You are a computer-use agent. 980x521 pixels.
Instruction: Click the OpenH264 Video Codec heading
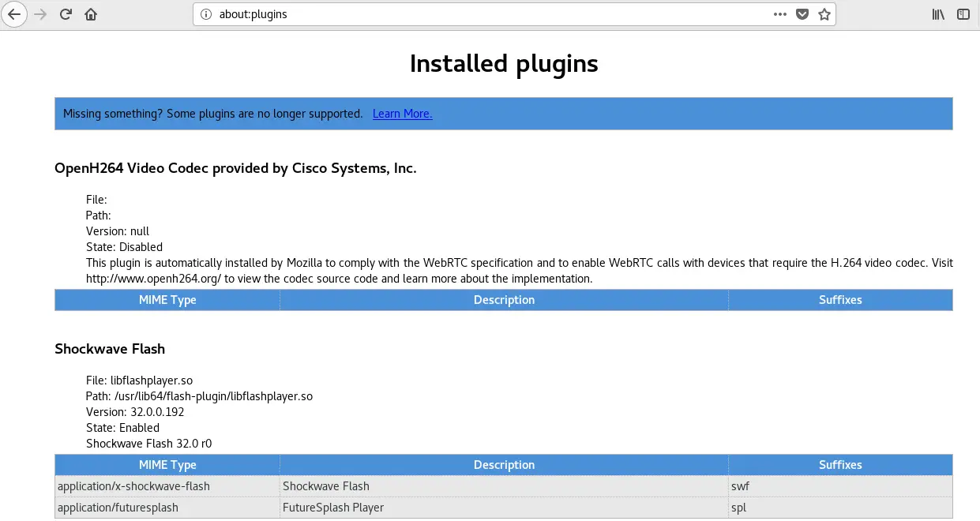coord(236,168)
